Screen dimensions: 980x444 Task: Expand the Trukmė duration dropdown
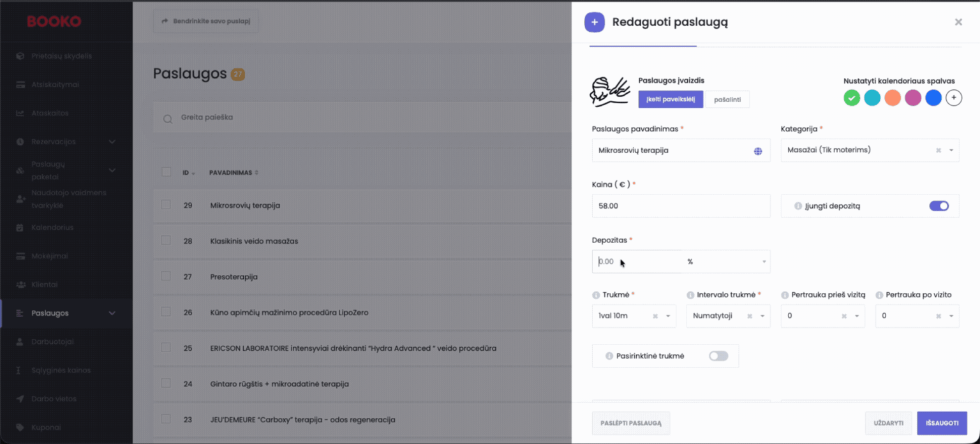pyautogui.click(x=668, y=316)
